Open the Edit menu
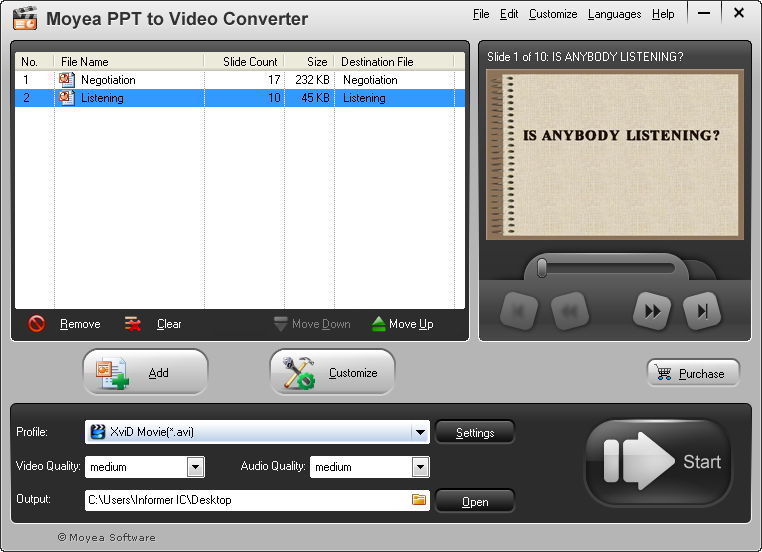Viewport: 762px width, 552px height. click(x=509, y=14)
